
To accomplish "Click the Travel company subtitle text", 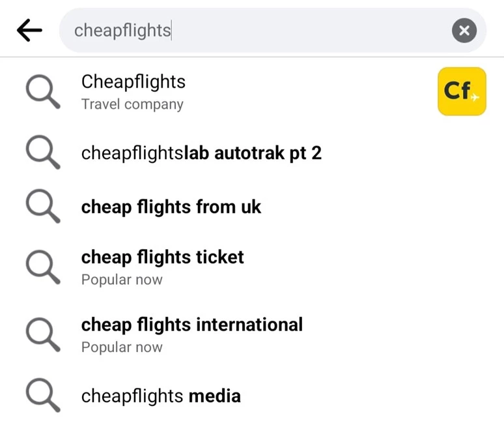I will (x=132, y=104).
